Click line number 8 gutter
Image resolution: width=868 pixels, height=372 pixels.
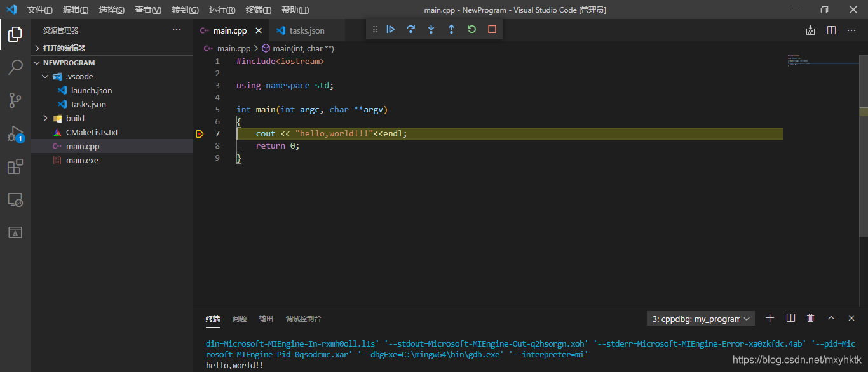coord(217,145)
